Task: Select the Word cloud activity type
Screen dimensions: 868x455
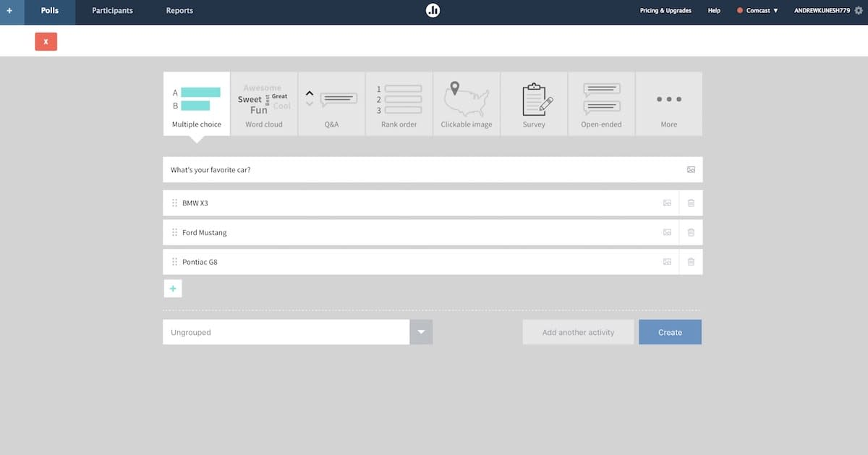Action: pos(264,103)
